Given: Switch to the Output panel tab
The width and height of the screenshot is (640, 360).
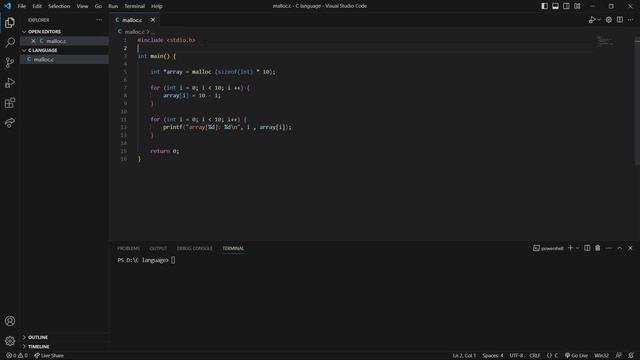Looking at the screenshot, I should coord(158,248).
